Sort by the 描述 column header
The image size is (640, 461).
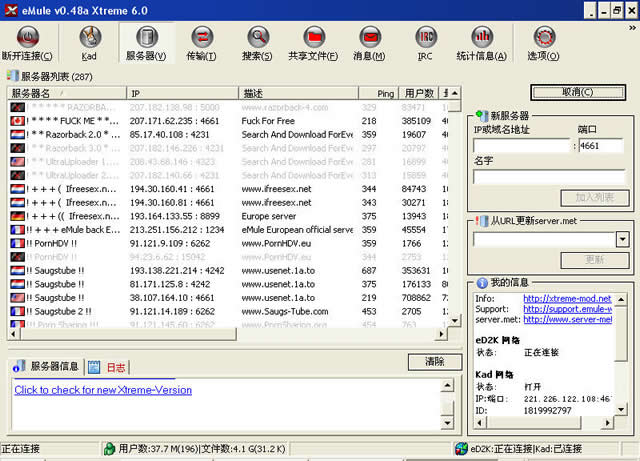tap(298, 94)
